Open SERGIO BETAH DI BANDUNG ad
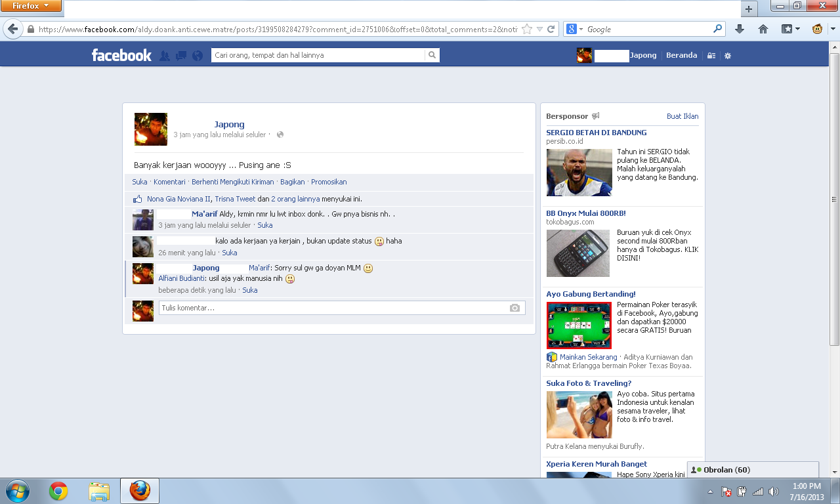840x504 pixels. 596,133
